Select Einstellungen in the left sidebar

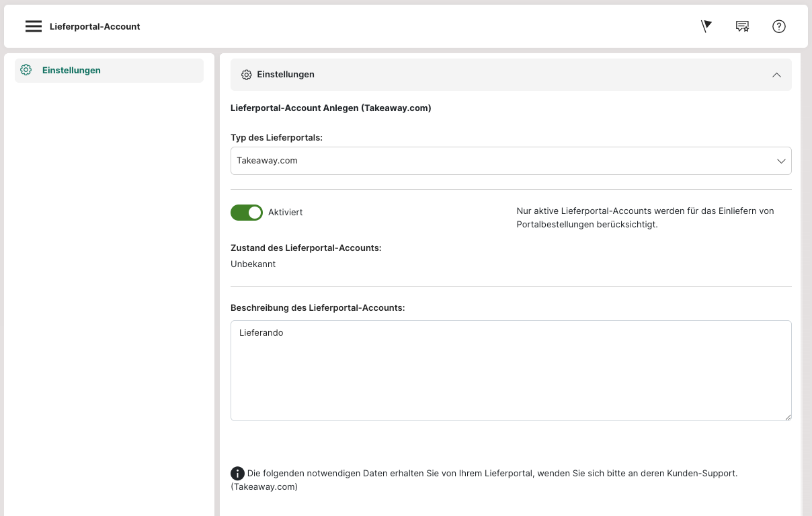(x=71, y=70)
